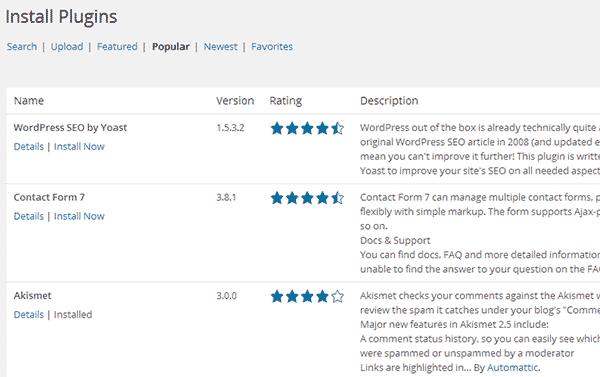Click the Name column header
The width and height of the screenshot is (600, 377).
pos(29,101)
